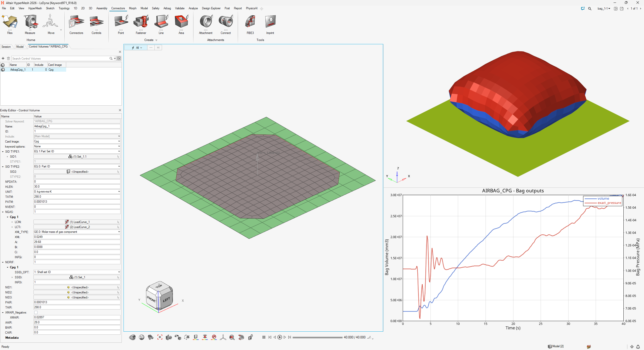Toggle visibility of AirbagCpg_1 row

[x=3, y=70]
